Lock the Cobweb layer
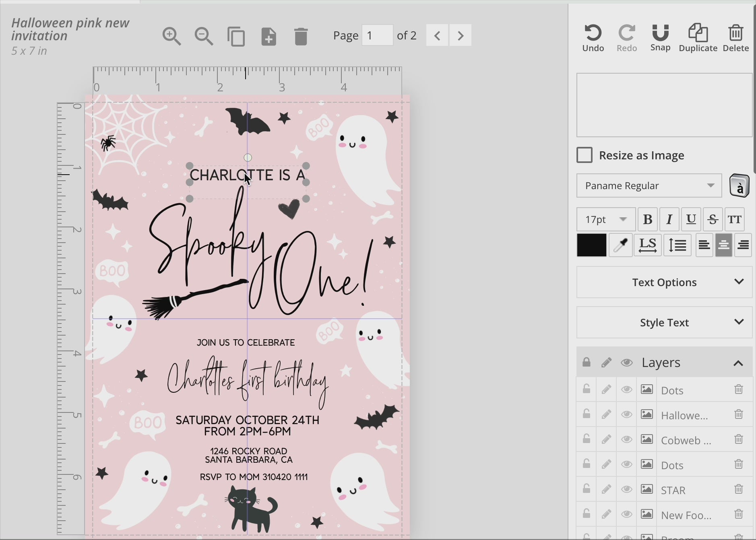Screen dimensions: 756x540 pyautogui.click(x=587, y=440)
